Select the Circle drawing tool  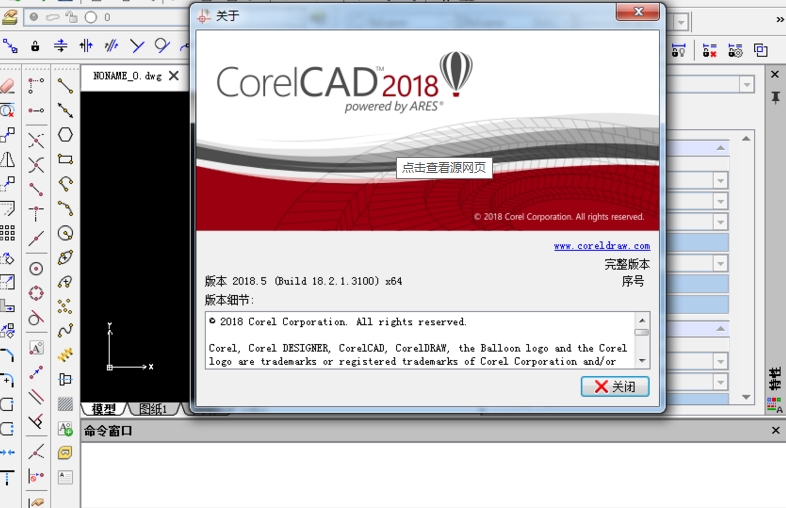click(x=65, y=233)
